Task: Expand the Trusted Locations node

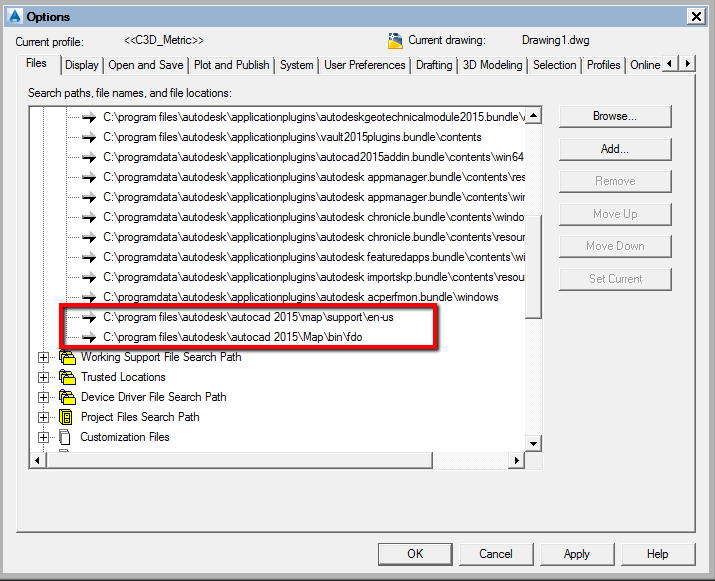Action: coord(43,377)
